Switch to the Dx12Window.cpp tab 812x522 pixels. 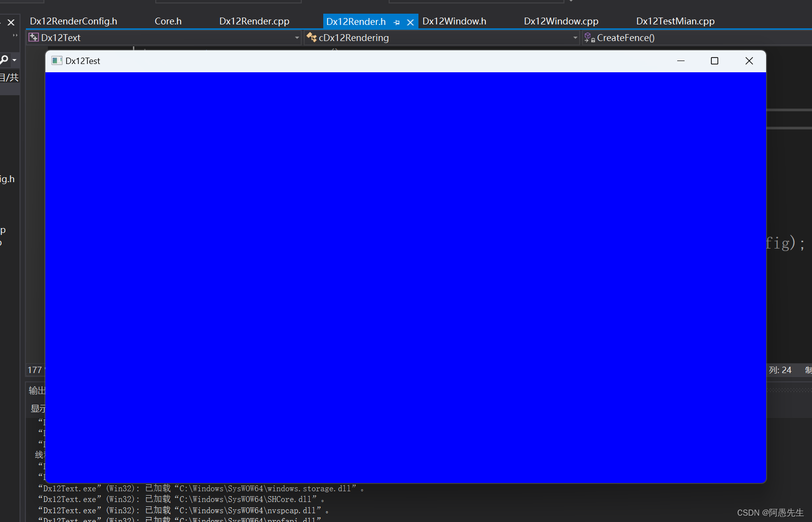561,21
